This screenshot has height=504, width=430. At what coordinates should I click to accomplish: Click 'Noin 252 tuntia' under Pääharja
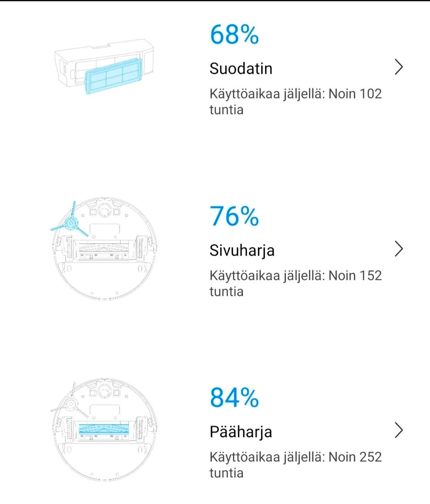(296, 464)
